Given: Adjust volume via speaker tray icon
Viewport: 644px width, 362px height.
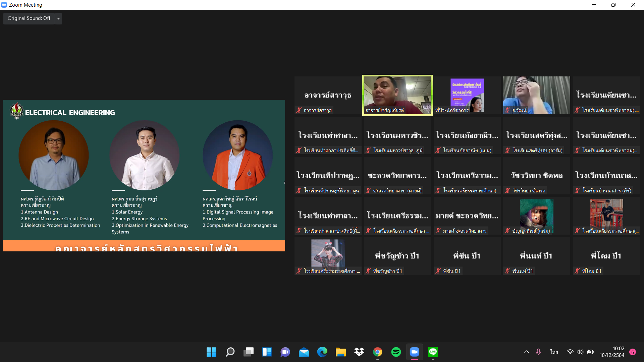Looking at the screenshot, I should tap(580, 352).
